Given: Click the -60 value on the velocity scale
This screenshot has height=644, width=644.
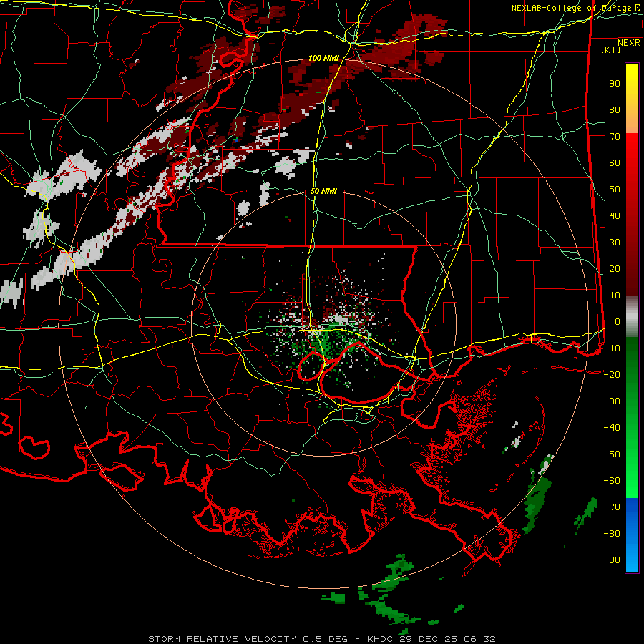Looking at the screenshot, I should [612, 481].
